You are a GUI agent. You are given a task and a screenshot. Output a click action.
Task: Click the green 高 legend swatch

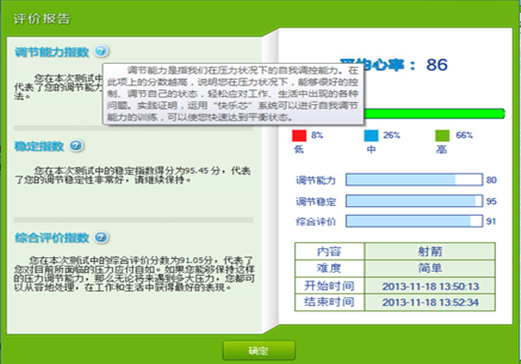pos(442,136)
